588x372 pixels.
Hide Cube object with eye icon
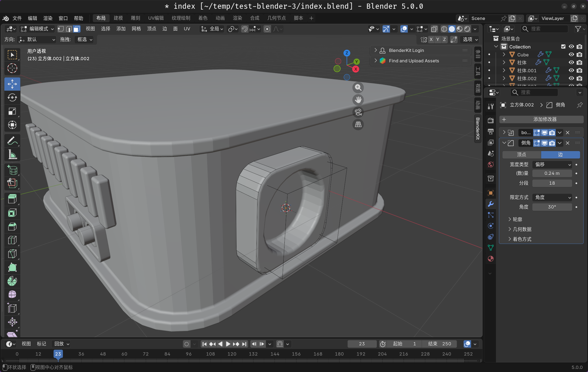pyautogui.click(x=571, y=55)
